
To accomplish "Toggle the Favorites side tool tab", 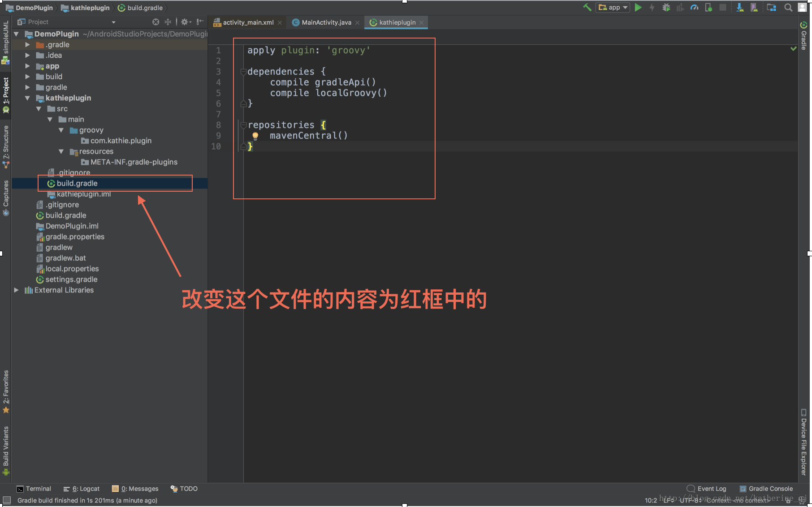I will pos(6,392).
